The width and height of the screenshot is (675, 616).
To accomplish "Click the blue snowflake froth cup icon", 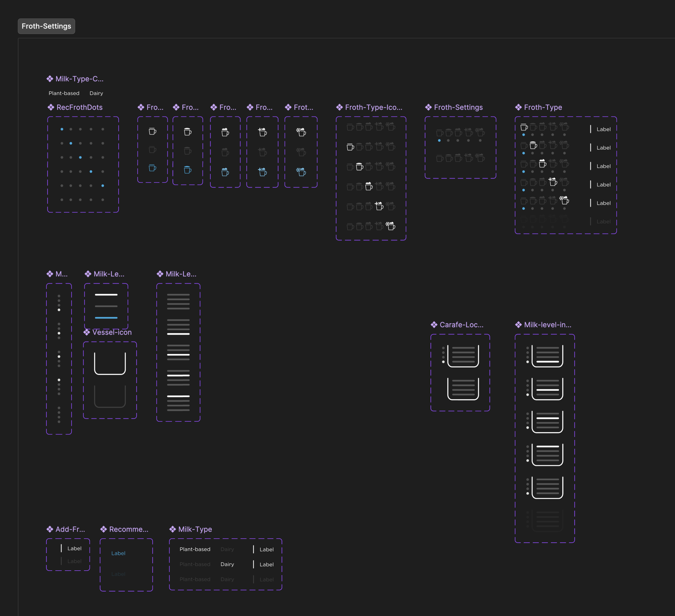I will 301,172.
